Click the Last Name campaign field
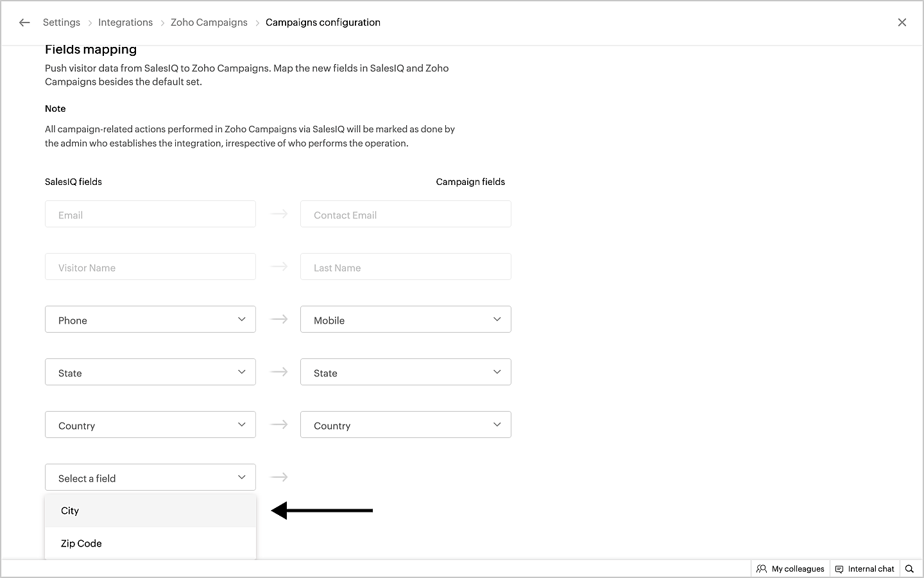The height and width of the screenshot is (578, 924). pyautogui.click(x=406, y=267)
